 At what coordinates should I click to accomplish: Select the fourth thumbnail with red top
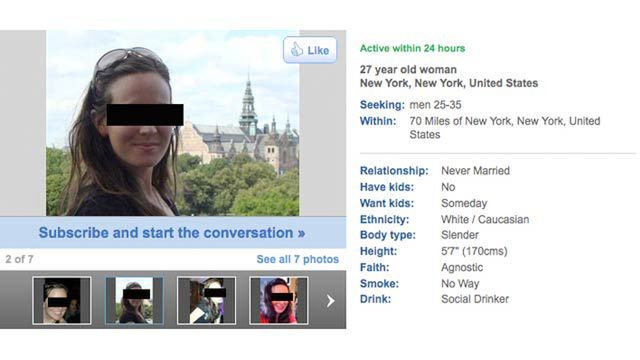[279, 301]
